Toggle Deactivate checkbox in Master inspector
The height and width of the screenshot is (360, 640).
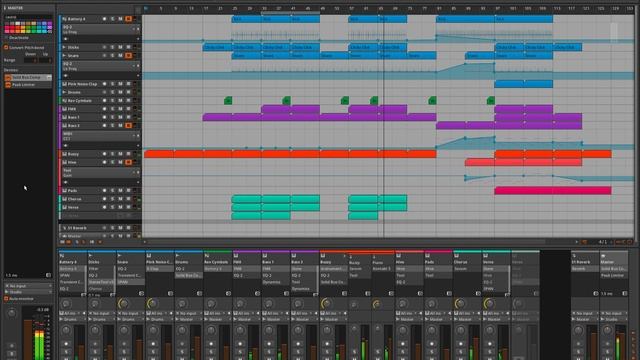[7, 38]
